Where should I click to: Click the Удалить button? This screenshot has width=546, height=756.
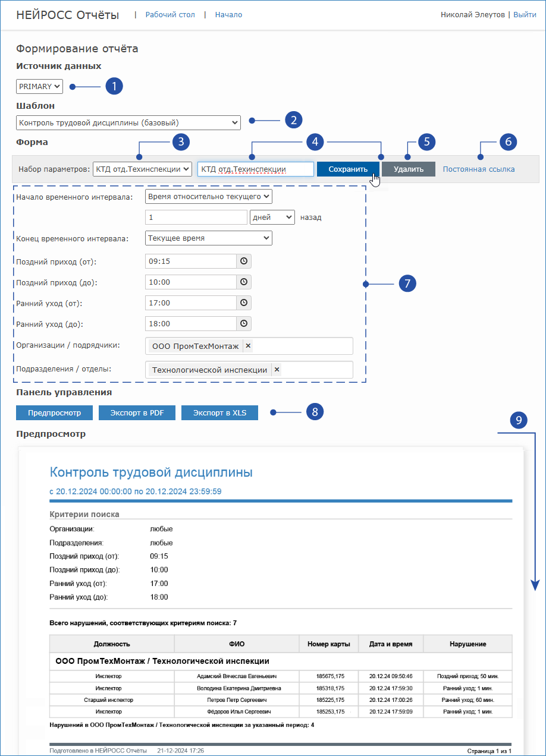409,169
